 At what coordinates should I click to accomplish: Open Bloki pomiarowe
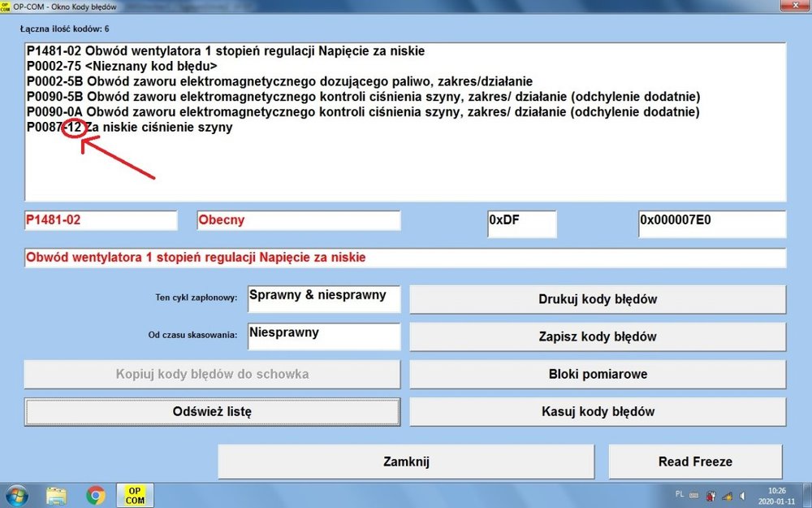pyautogui.click(x=598, y=375)
